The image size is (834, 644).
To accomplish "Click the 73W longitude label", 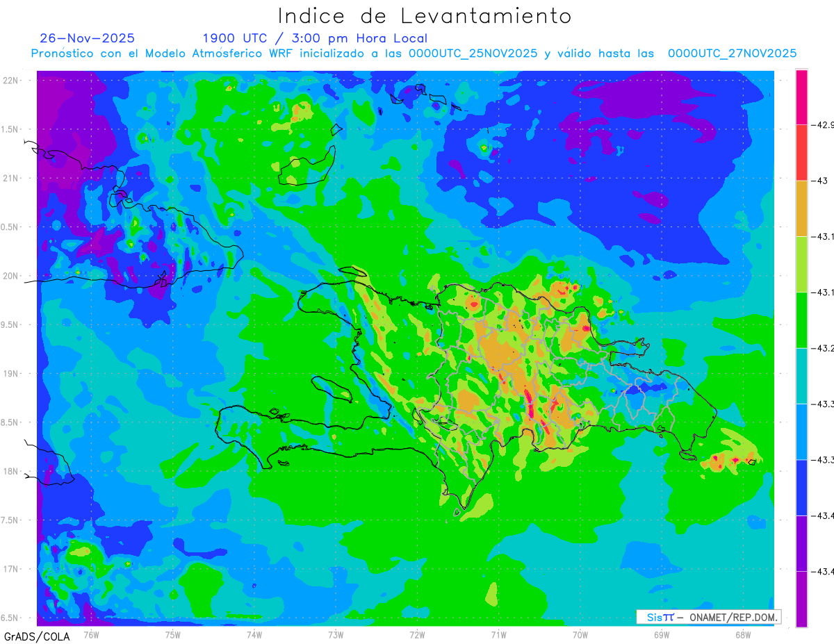I will point(336,634).
